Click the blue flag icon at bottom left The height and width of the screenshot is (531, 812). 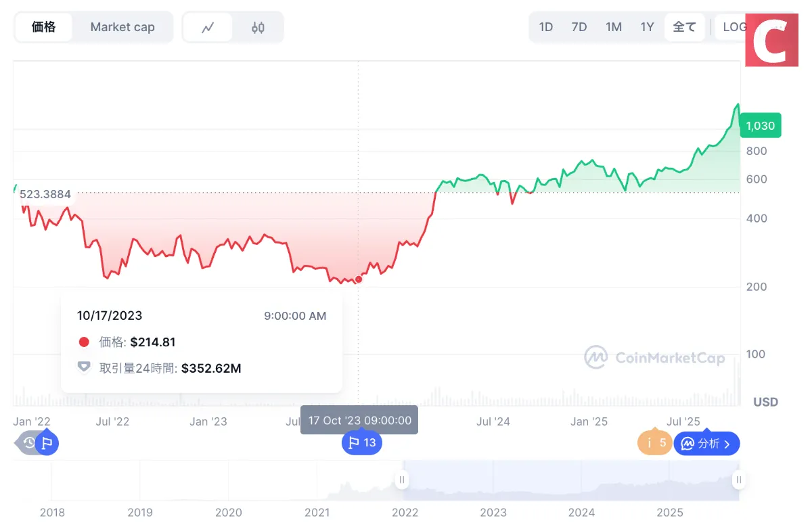pyautogui.click(x=47, y=443)
